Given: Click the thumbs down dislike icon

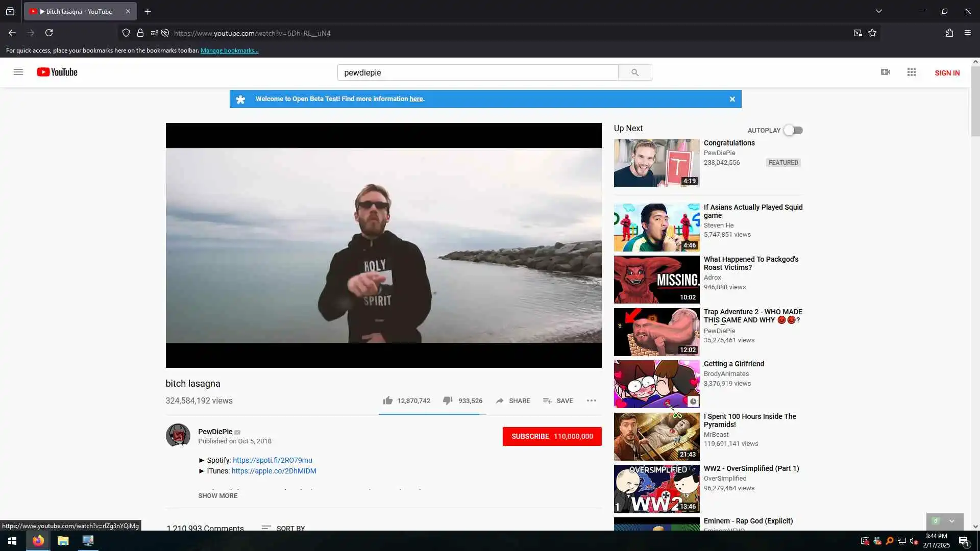Looking at the screenshot, I should click(x=448, y=400).
